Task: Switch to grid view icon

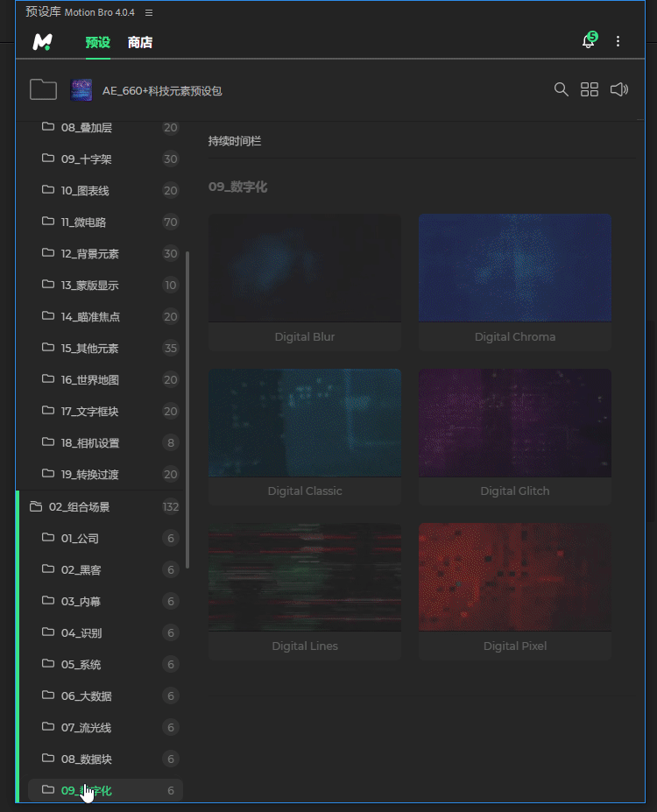Action: point(590,89)
